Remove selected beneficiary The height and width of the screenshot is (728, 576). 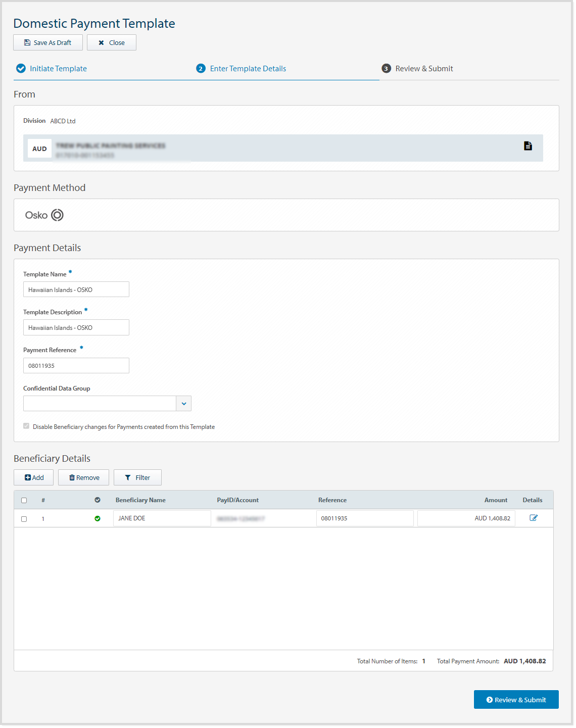pos(83,477)
